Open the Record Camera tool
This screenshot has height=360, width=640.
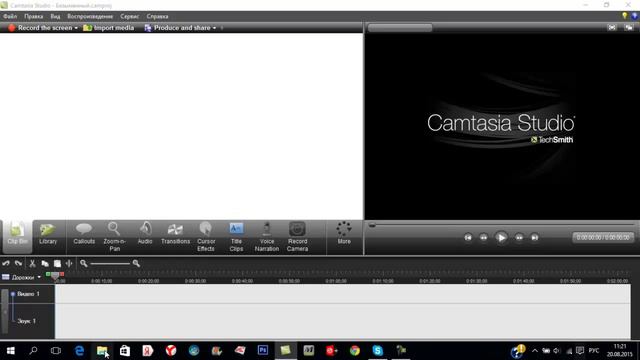click(x=297, y=236)
